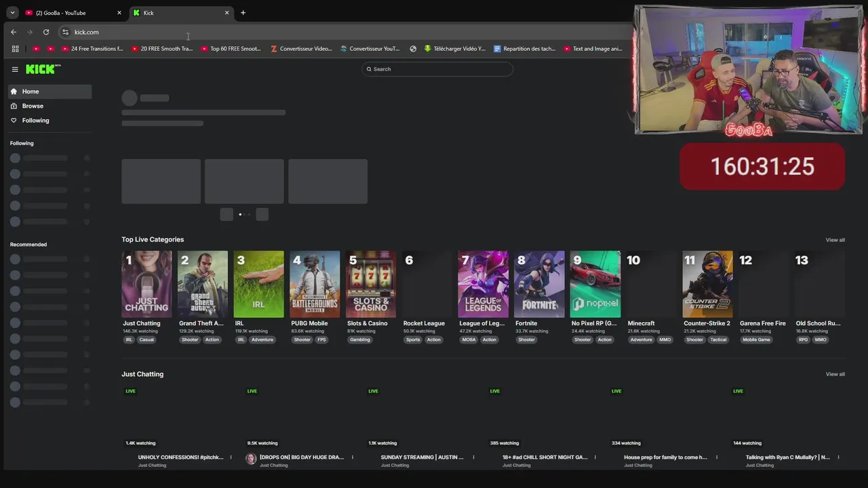View all Top Live Categories
868x488 pixels.
pyautogui.click(x=835, y=240)
